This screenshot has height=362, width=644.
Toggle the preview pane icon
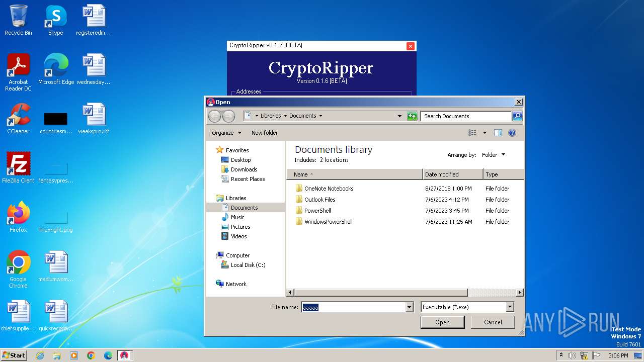point(498,133)
